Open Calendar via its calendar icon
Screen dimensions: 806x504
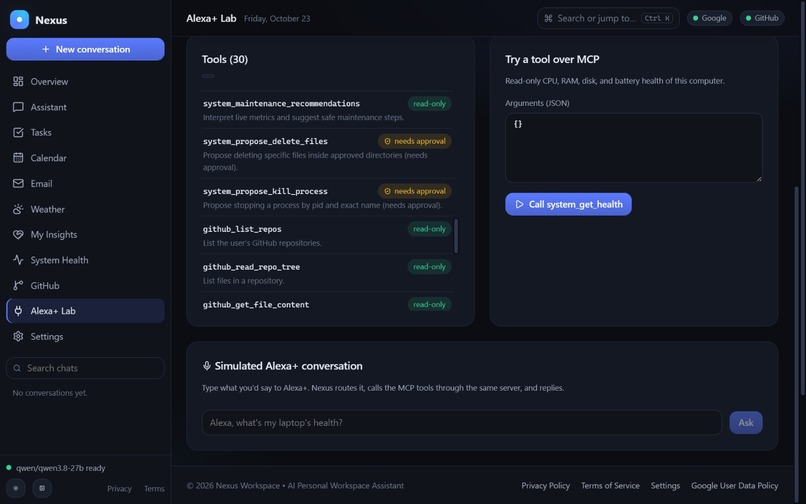(x=18, y=158)
